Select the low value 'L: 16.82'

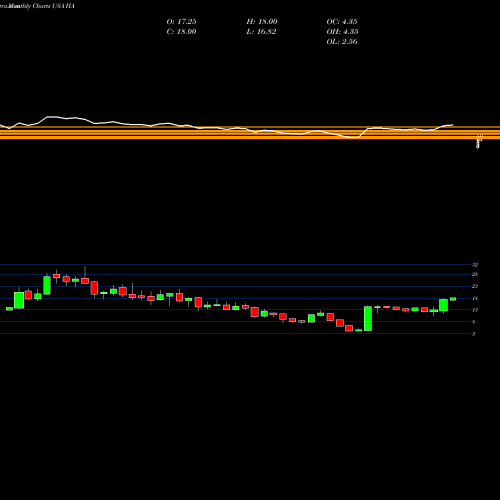click(261, 32)
